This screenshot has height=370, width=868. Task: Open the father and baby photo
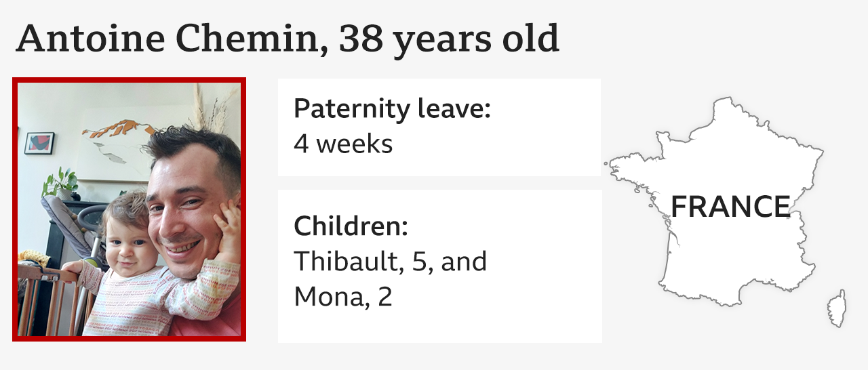129,210
